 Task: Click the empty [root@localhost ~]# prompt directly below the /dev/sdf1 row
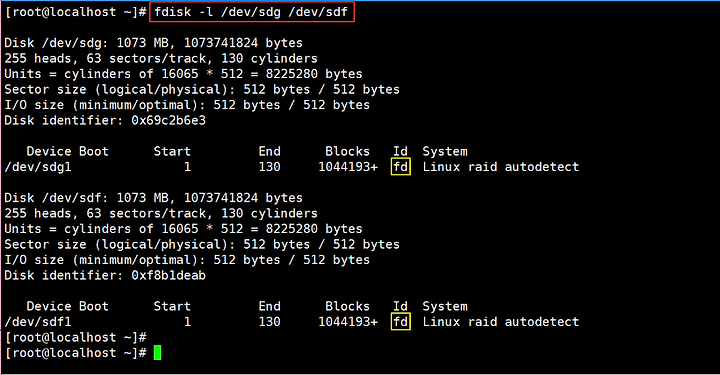[76, 337]
